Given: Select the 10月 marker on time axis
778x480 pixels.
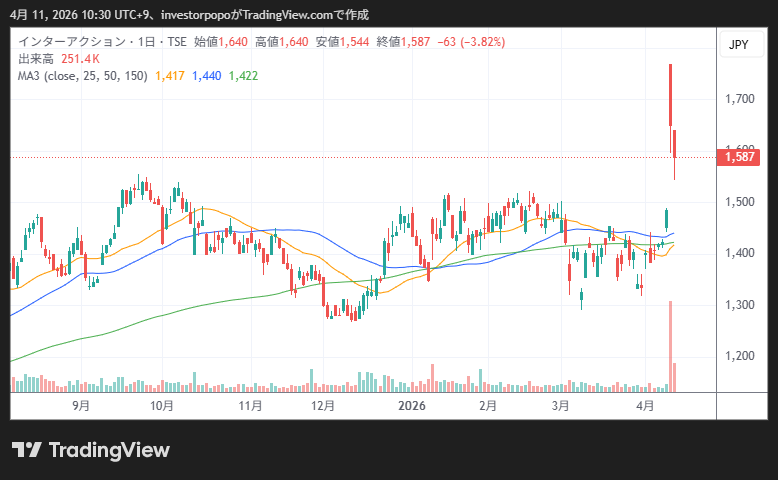Looking at the screenshot, I should point(162,406).
